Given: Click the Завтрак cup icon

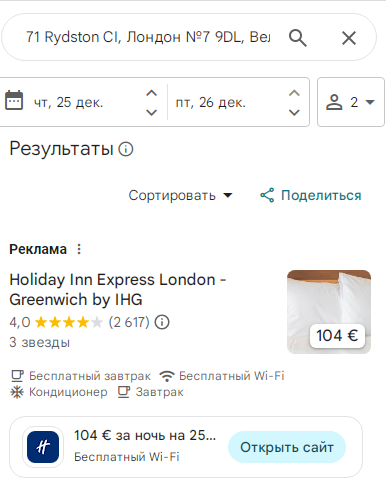Looking at the screenshot, I should pyautogui.click(x=124, y=392).
